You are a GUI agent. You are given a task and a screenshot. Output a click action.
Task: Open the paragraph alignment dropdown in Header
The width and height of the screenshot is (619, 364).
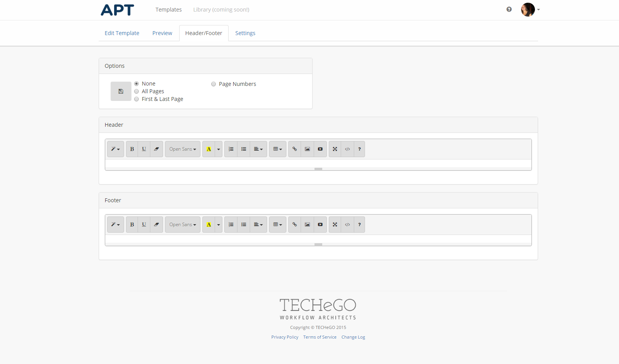(258, 149)
